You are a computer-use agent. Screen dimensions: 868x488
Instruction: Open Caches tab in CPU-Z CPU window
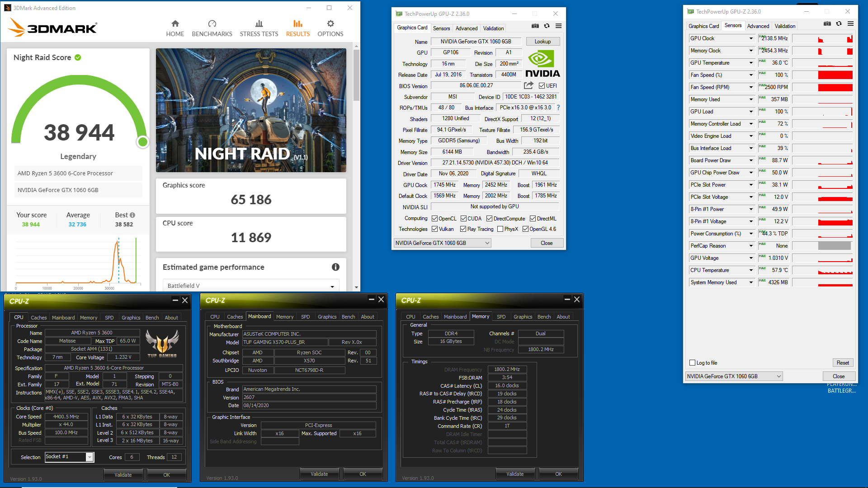click(x=38, y=318)
